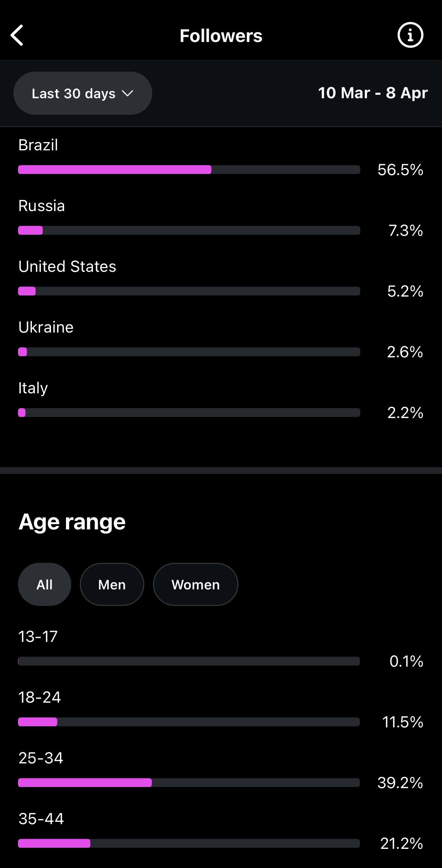Tap the 56.5% value for Brazil

pos(400,170)
